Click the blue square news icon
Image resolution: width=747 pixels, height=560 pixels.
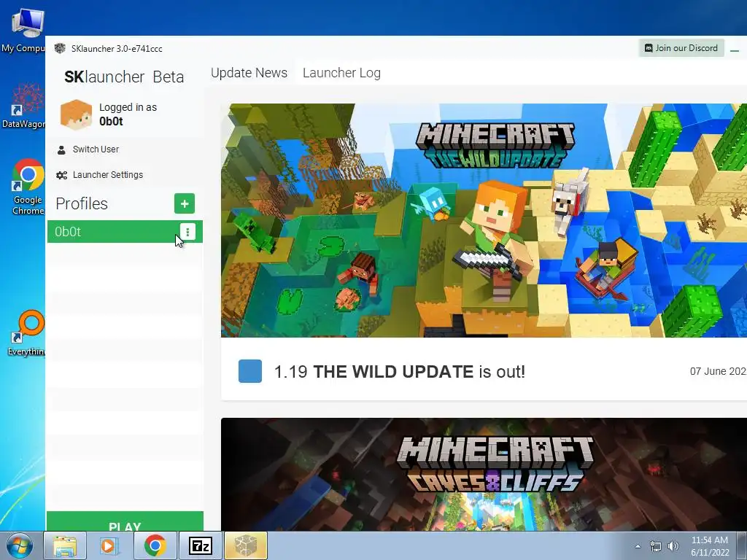pyautogui.click(x=250, y=371)
